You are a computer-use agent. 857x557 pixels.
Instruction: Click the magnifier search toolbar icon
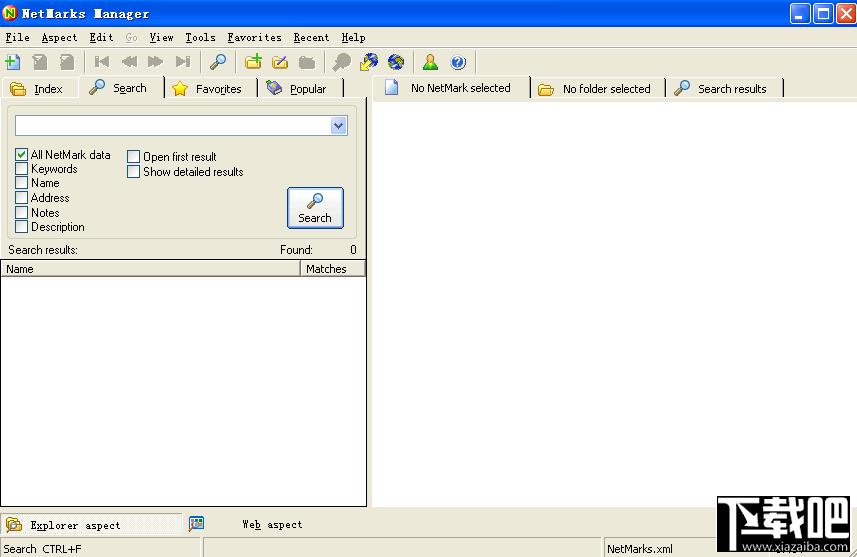[x=218, y=62]
